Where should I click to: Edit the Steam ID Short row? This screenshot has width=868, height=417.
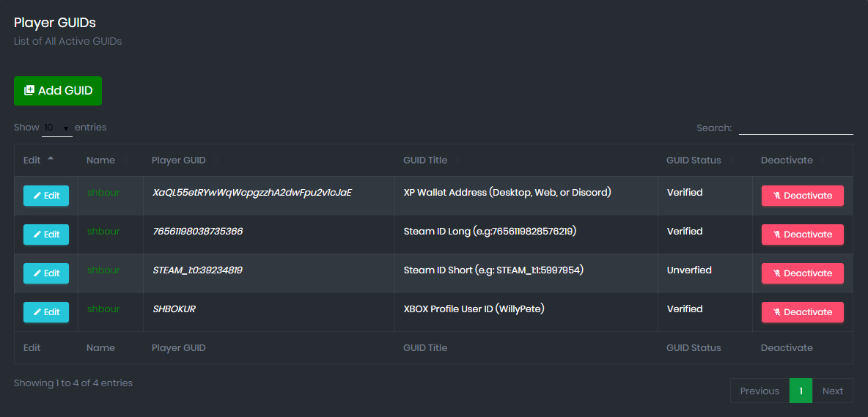(46, 273)
